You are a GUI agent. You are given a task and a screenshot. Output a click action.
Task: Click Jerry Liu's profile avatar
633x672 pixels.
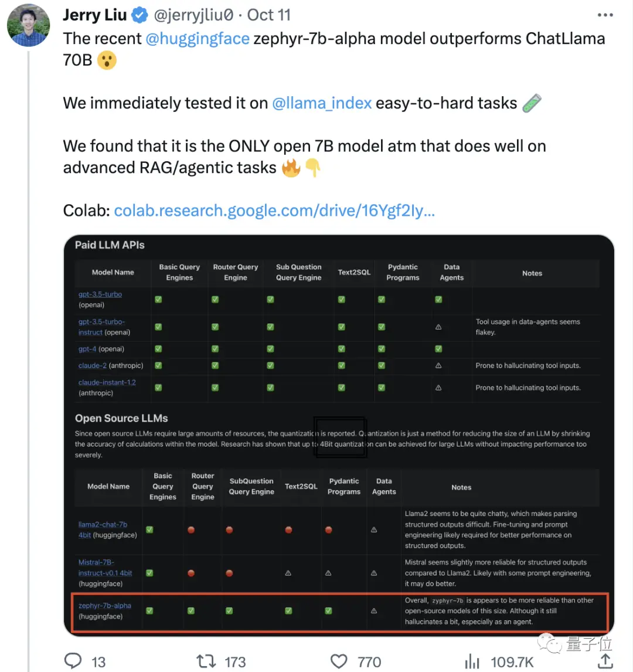[28, 25]
